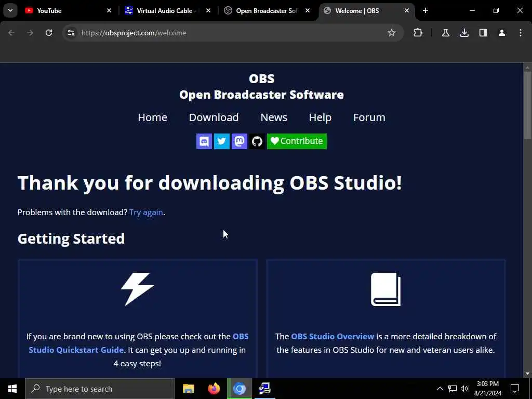Open Firefox from the taskbar

214,389
